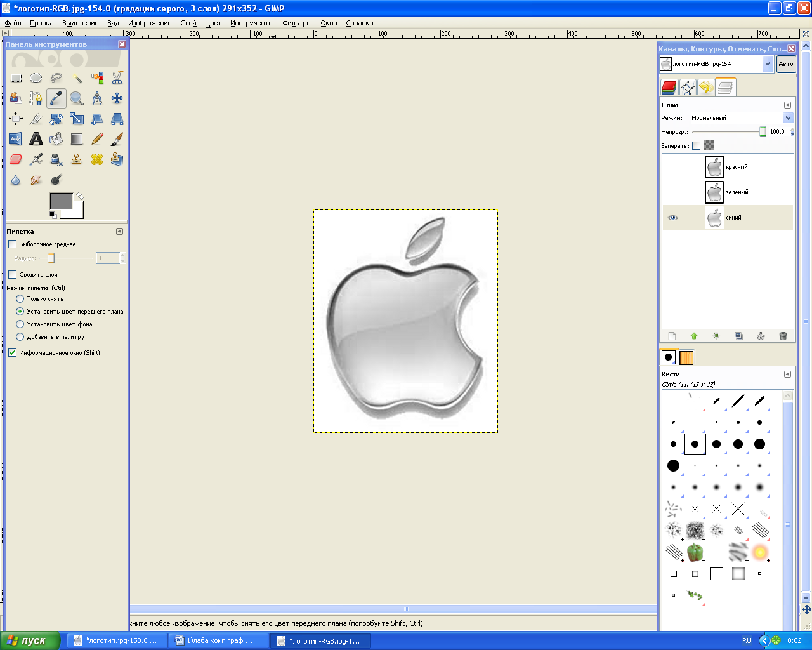Open the логотип-RGB.jpg-154 image selector dropdown

768,63
